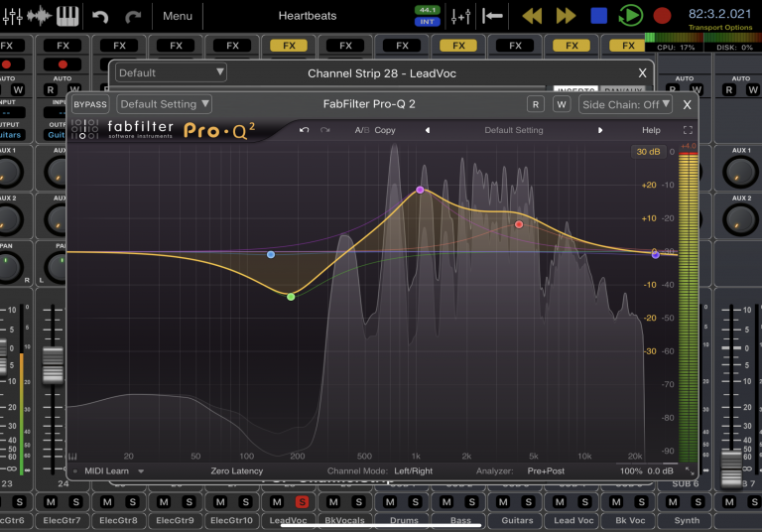Open the Default Setting preset dropdown
762x532 pixels.
pyautogui.click(x=165, y=104)
